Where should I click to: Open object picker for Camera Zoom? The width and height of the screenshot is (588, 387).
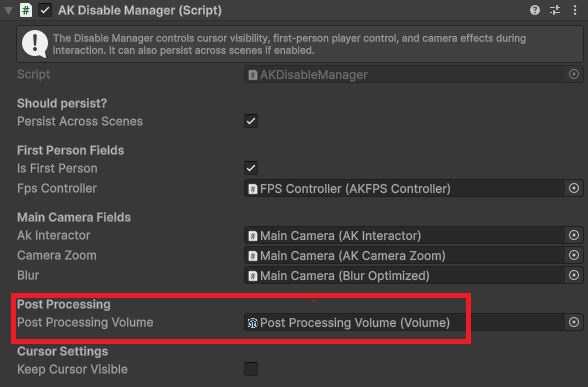573,255
